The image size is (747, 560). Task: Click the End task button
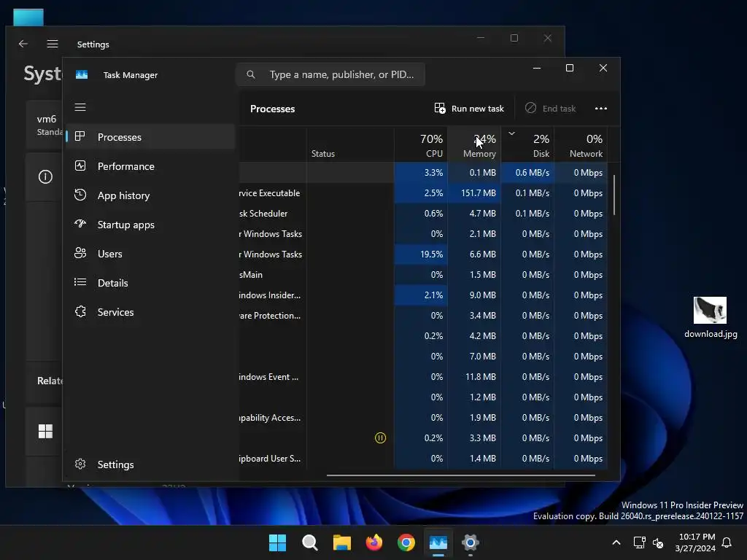550,109
